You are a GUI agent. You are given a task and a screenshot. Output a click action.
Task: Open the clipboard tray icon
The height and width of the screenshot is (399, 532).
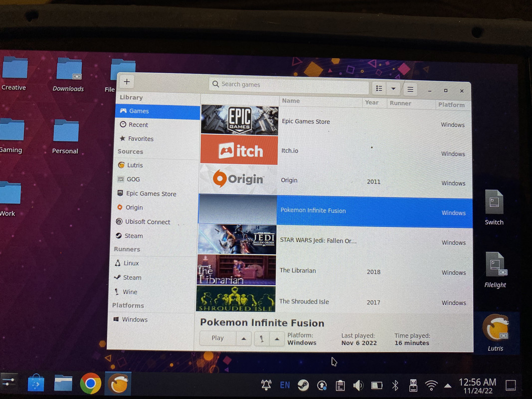coord(340,386)
